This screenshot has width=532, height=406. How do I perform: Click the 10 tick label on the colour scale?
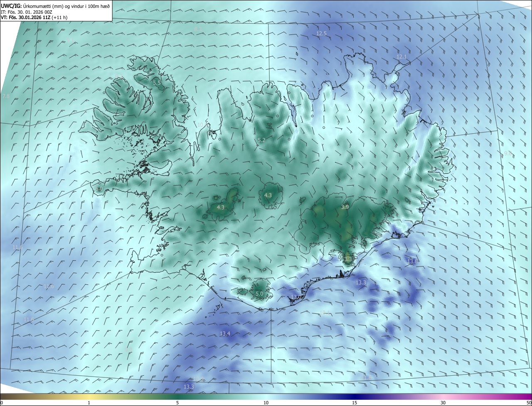(x=266, y=403)
